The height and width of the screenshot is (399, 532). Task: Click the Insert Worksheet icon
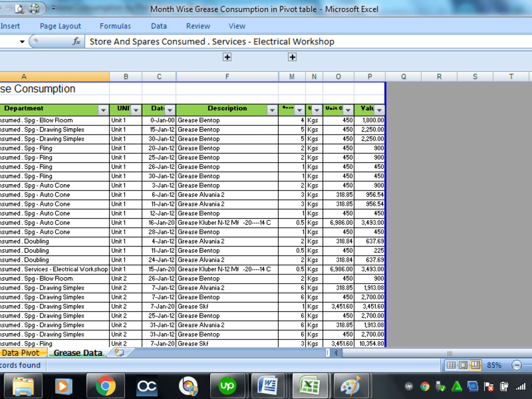click(x=119, y=353)
